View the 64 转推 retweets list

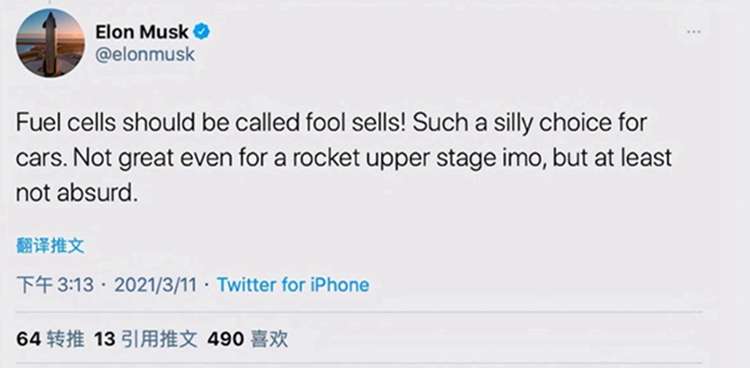pos(50,339)
